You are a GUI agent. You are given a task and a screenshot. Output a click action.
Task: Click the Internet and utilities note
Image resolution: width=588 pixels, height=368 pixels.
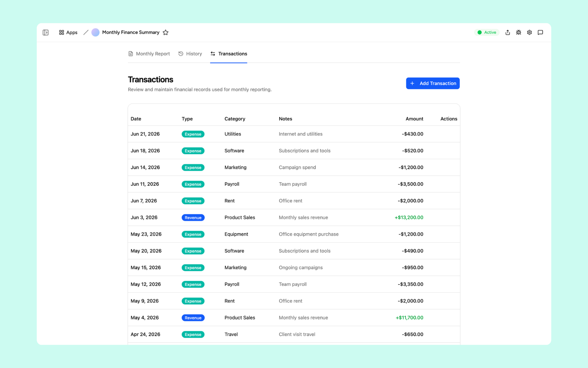click(x=301, y=134)
